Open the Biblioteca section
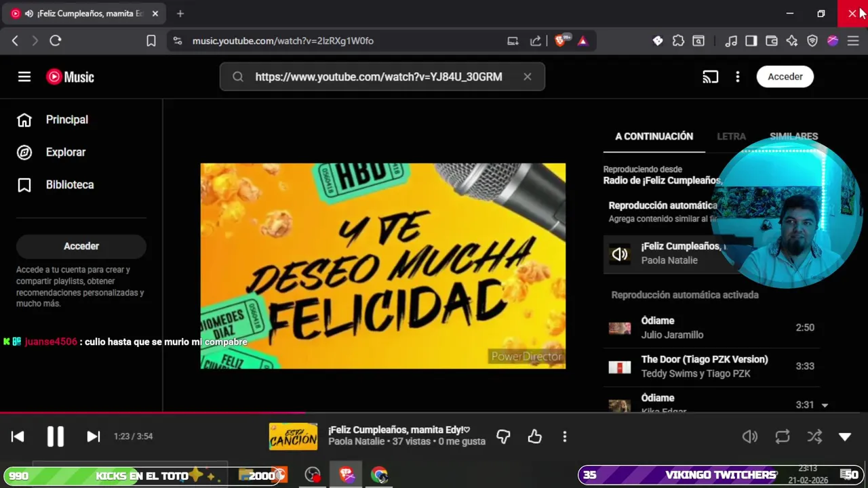 pos(81,185)
